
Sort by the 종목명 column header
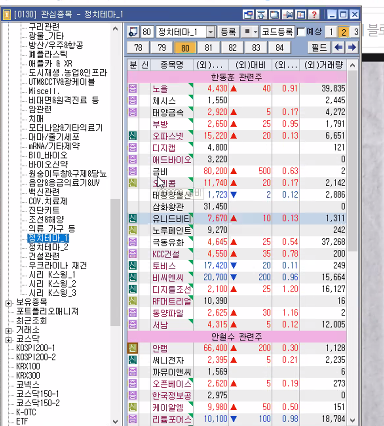pyautogui.click(x=172, y=65)
